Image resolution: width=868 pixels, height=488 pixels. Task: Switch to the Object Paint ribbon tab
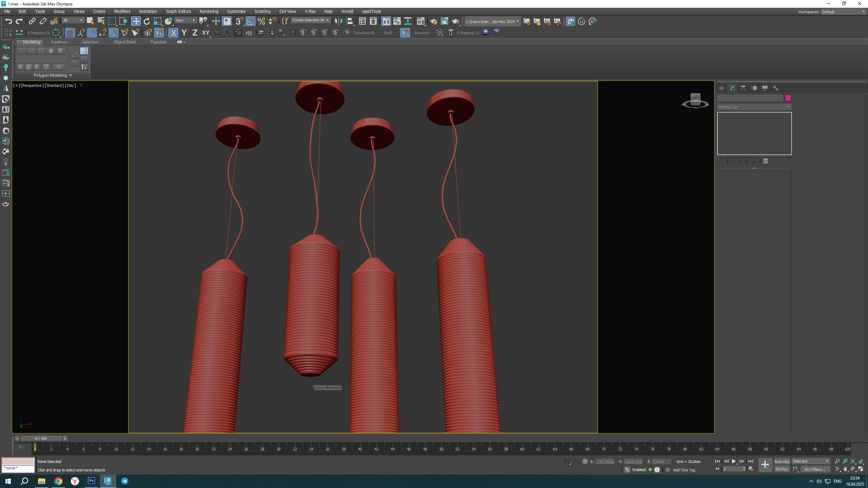point(124,42)
